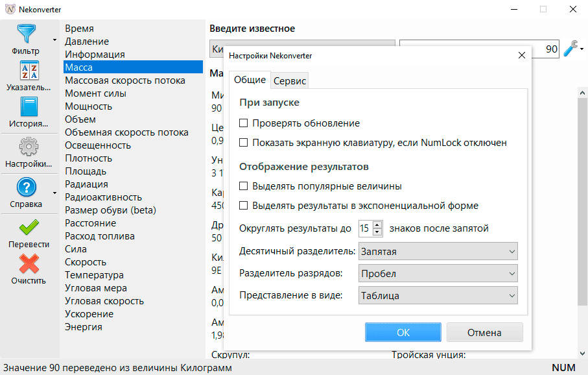Select Ускорение in the category list
The width and height of the screenshot is (588, 375).
89,314
